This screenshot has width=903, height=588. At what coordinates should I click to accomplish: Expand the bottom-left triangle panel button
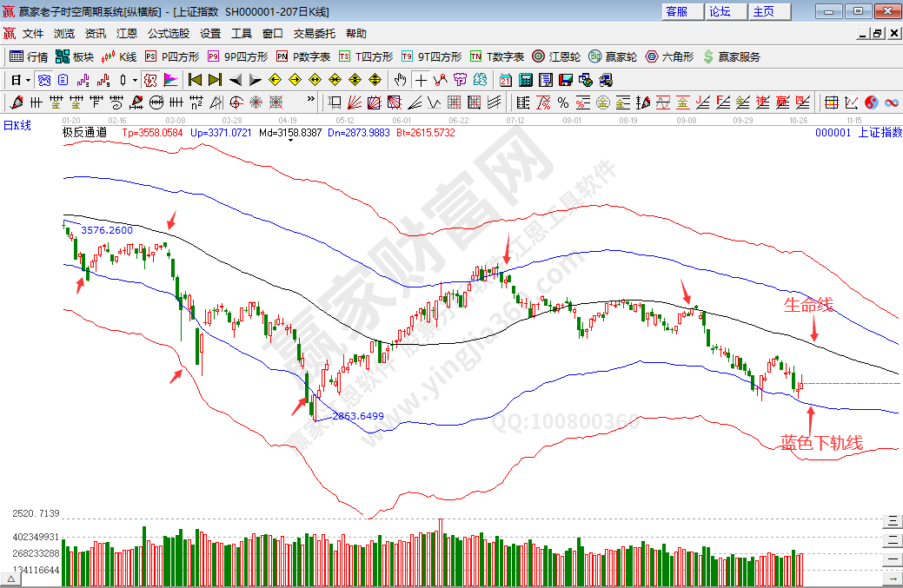pos(11,578)
